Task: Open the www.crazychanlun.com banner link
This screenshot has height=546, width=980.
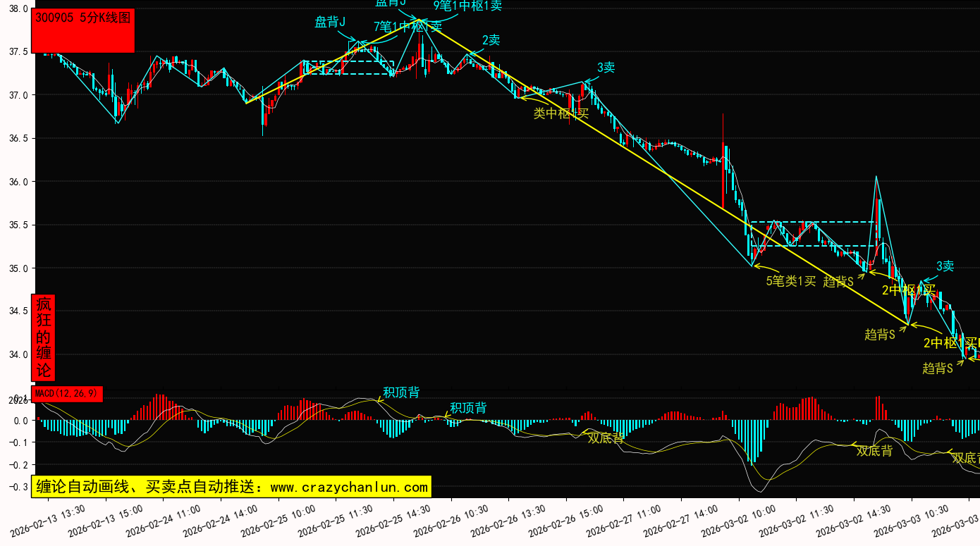Action: 231,487
